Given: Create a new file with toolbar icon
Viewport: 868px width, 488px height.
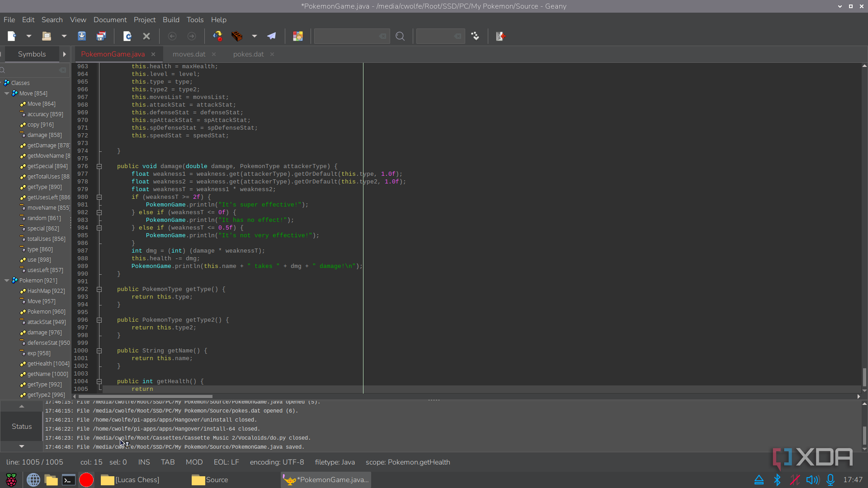Looking at the screenshot, I should [x=12, y=36].
